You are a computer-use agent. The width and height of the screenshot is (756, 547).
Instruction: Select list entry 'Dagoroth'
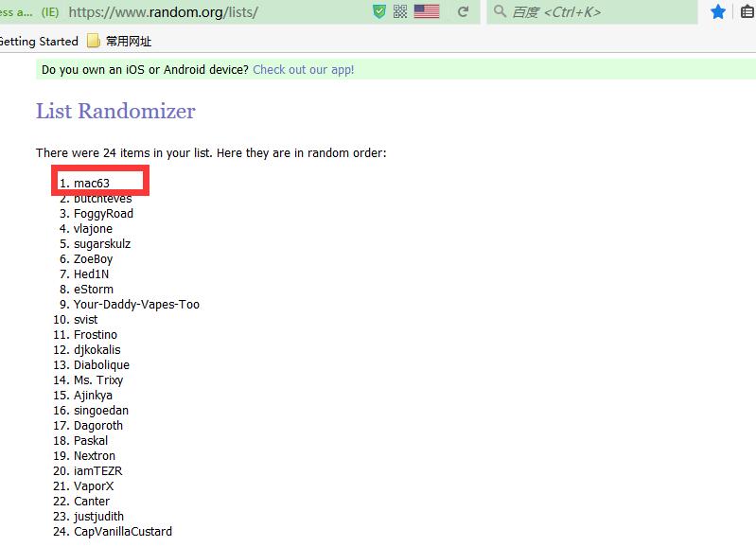98,426
